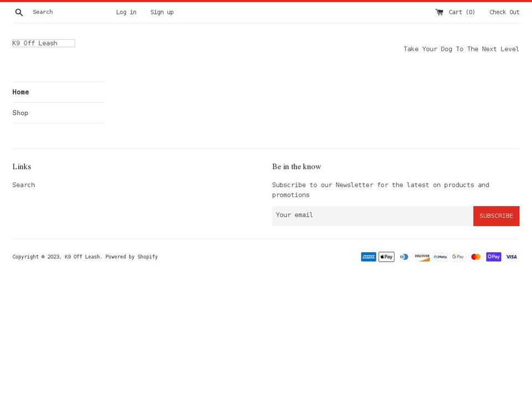532x399 pixels.
Task: Click the Visa payment icon
Action: [511, 257]
